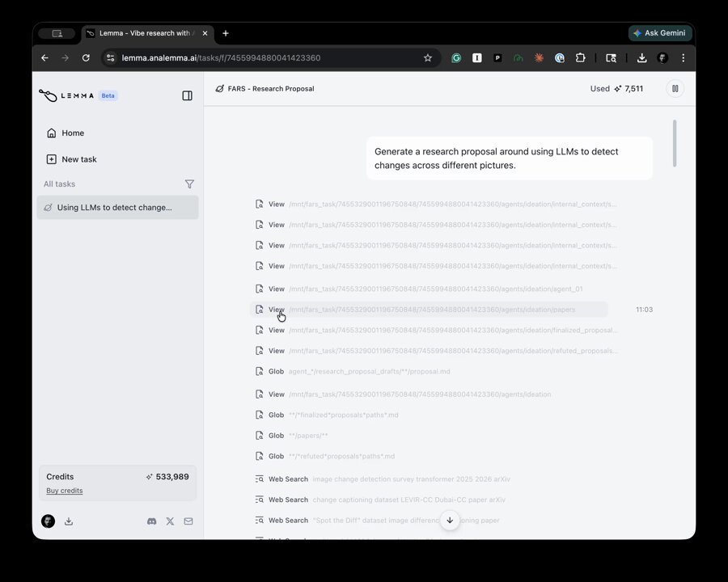
Task: Open the task filter funnel icon
Action: 189,184
